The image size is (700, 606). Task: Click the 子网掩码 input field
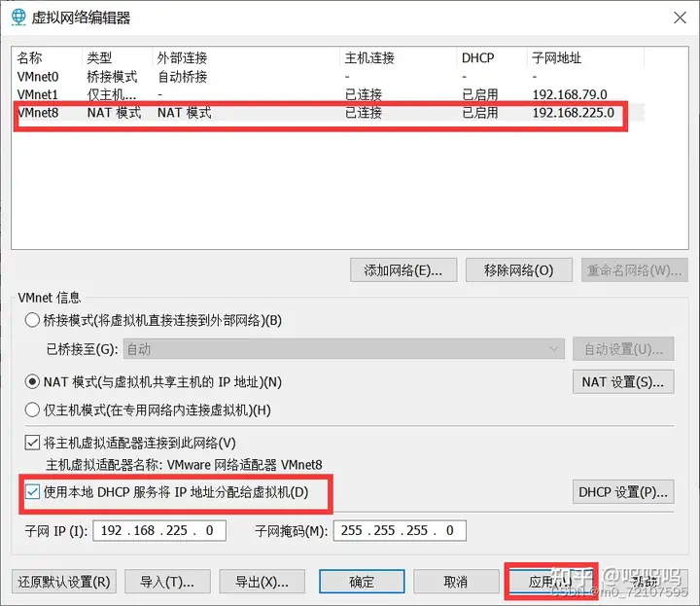400,530
